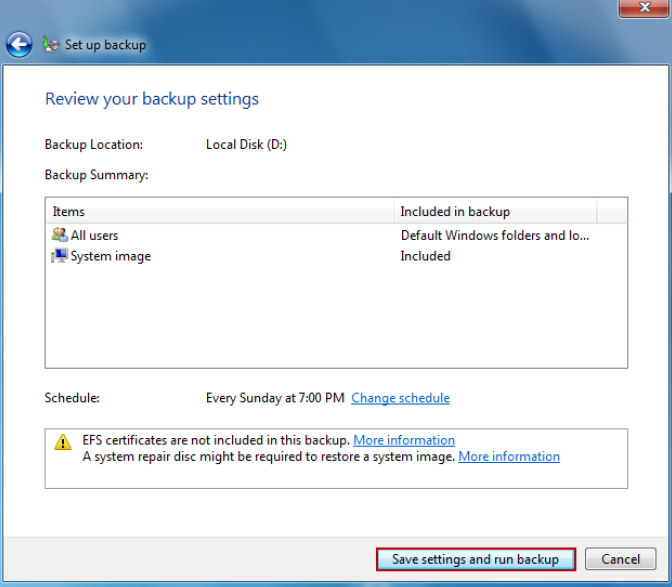Close the Set up backup window
Screen dimensions: 672x587
[x=644, y=8]
